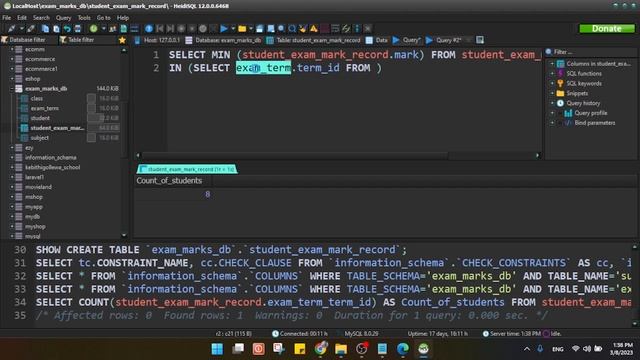Click the blue info help icon

[x=149, y=29]
